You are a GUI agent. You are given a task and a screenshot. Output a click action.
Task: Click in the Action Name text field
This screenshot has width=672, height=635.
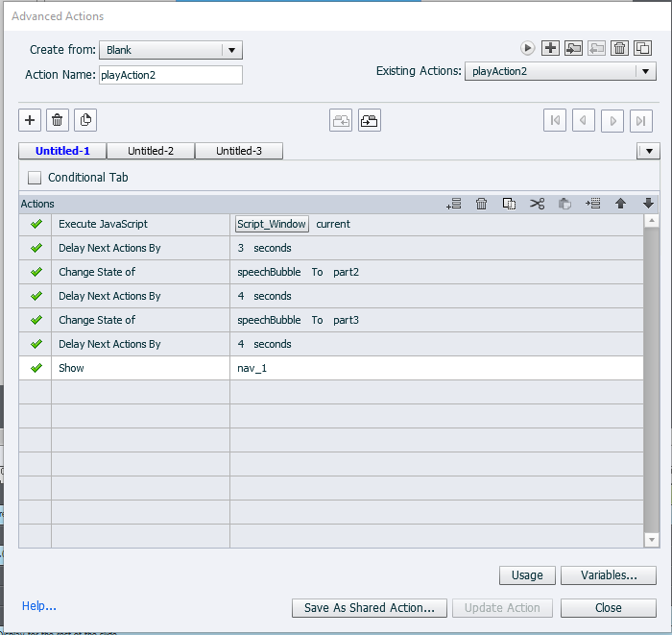coord(170,75)
